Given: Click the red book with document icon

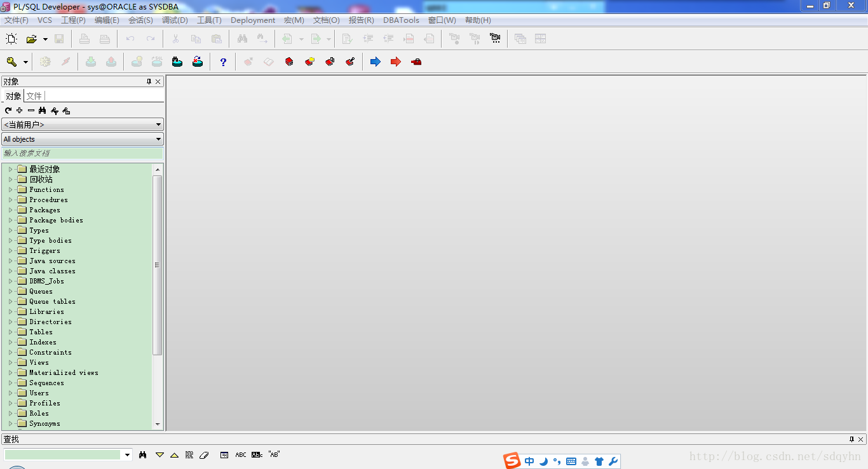Looking at the screenshot, I should 330,62.
